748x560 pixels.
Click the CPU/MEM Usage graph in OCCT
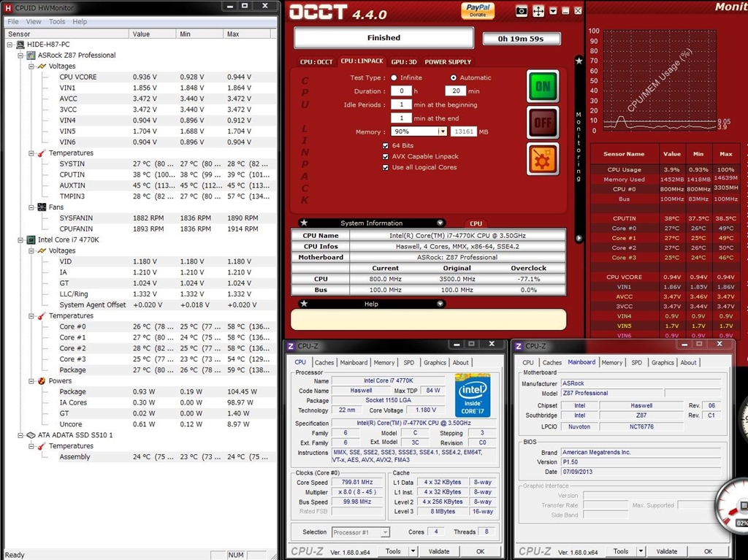(x=660, y=81)
